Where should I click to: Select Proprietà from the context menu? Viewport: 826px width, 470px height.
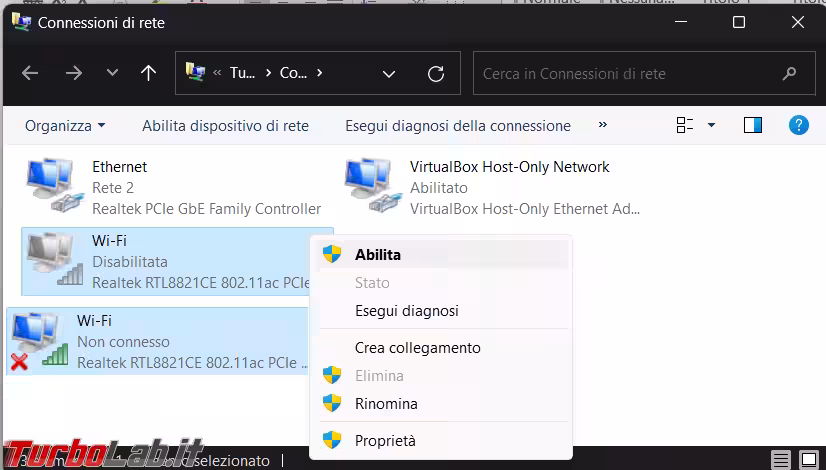385,440
